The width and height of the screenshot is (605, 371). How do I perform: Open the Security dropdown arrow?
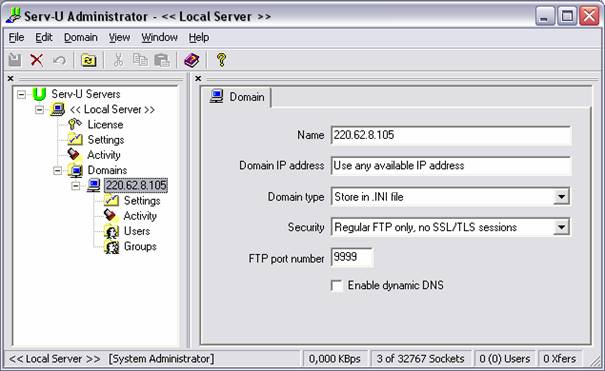click(561, 228)
